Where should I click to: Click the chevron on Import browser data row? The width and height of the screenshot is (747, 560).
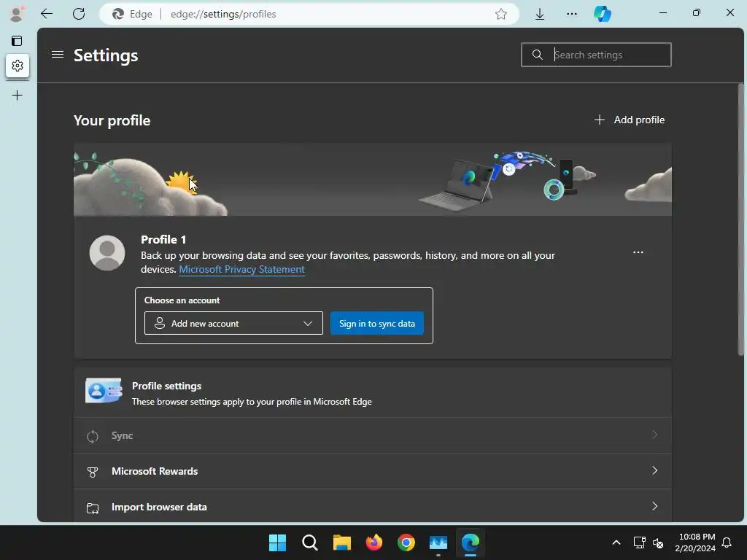tap(654, 506)
